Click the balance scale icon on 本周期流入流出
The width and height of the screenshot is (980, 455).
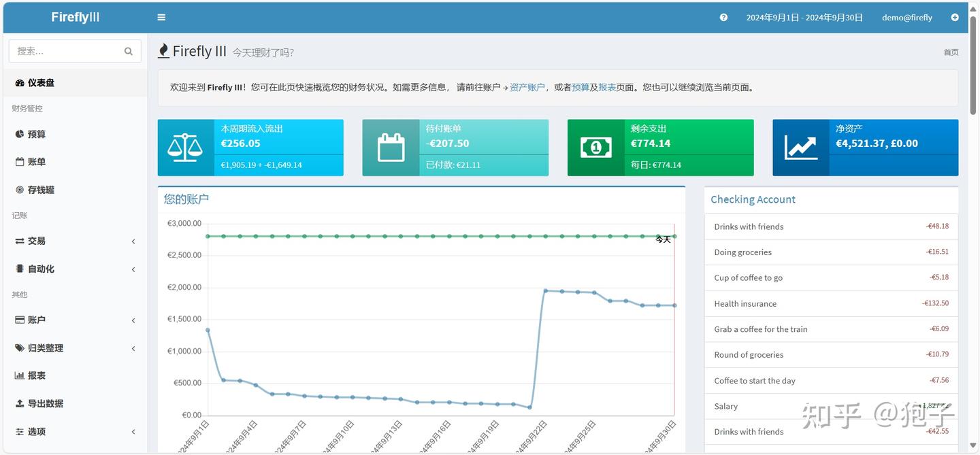[x=185, y=147]
